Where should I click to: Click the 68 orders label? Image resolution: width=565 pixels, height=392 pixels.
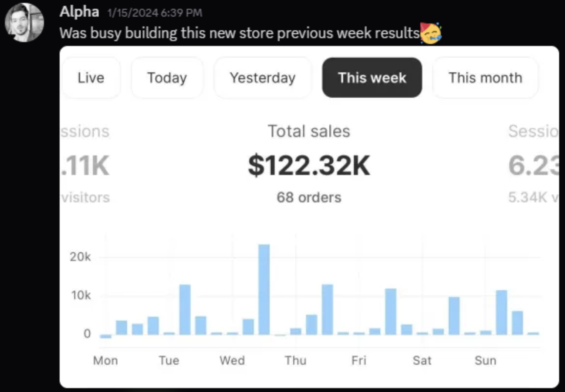[309, 197]
